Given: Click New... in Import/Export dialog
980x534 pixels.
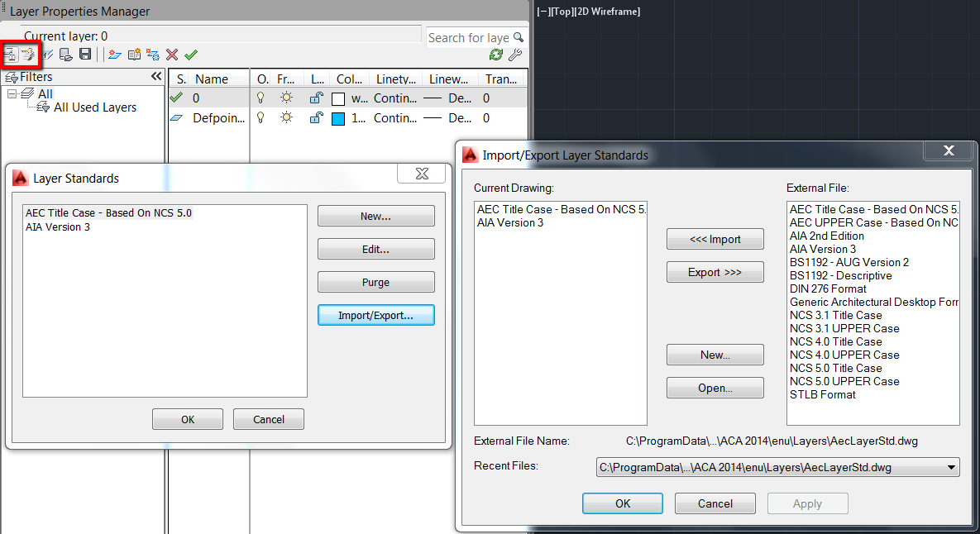Looking at the screenshot, I should click(x=715, y=355).
